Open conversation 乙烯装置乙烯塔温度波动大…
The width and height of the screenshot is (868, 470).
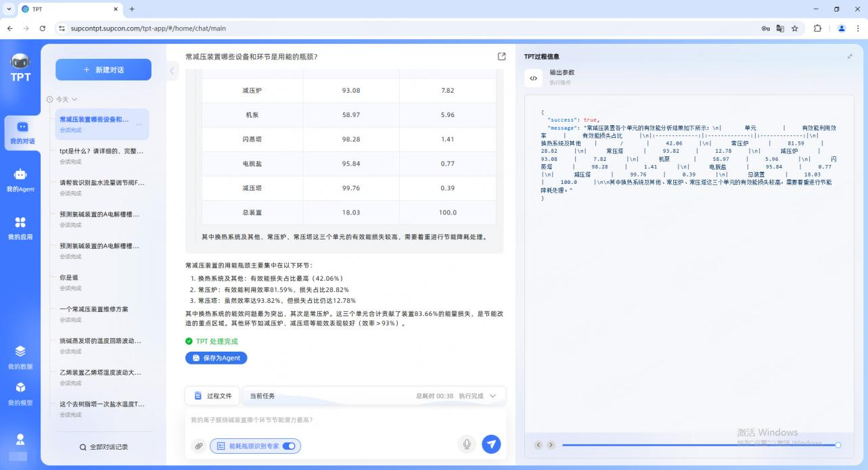click(x=101, y=377)
